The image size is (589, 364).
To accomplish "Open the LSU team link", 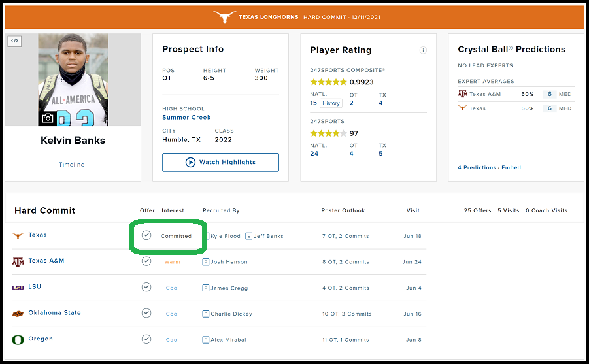I will click(x=35, y=287).
